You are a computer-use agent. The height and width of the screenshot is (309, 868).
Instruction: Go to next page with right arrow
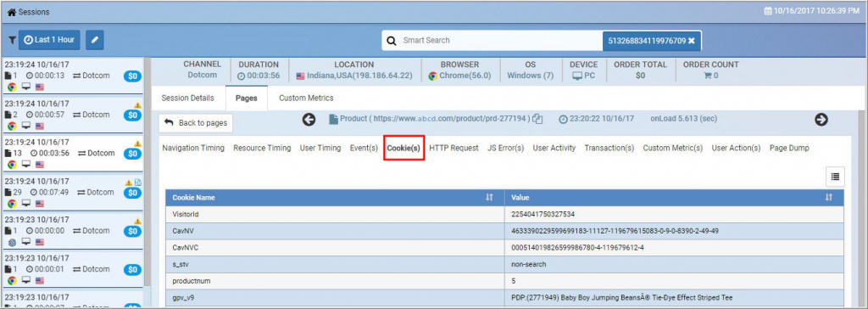(821, 120)
